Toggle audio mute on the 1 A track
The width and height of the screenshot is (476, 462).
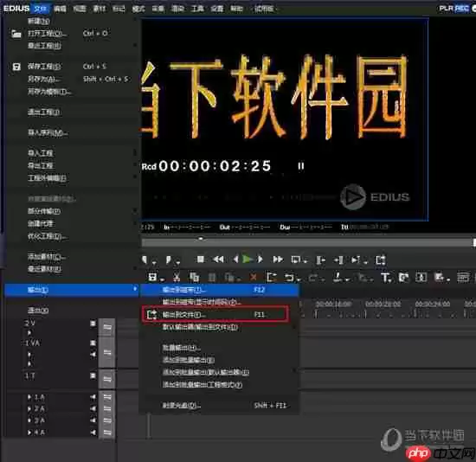point(93,397)
